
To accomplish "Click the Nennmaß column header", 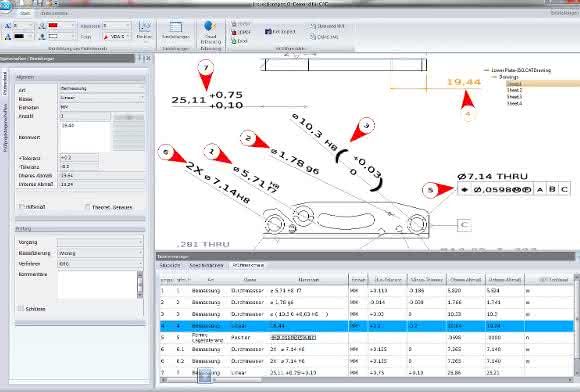I will pyautogui.click(x=308, y=280).
